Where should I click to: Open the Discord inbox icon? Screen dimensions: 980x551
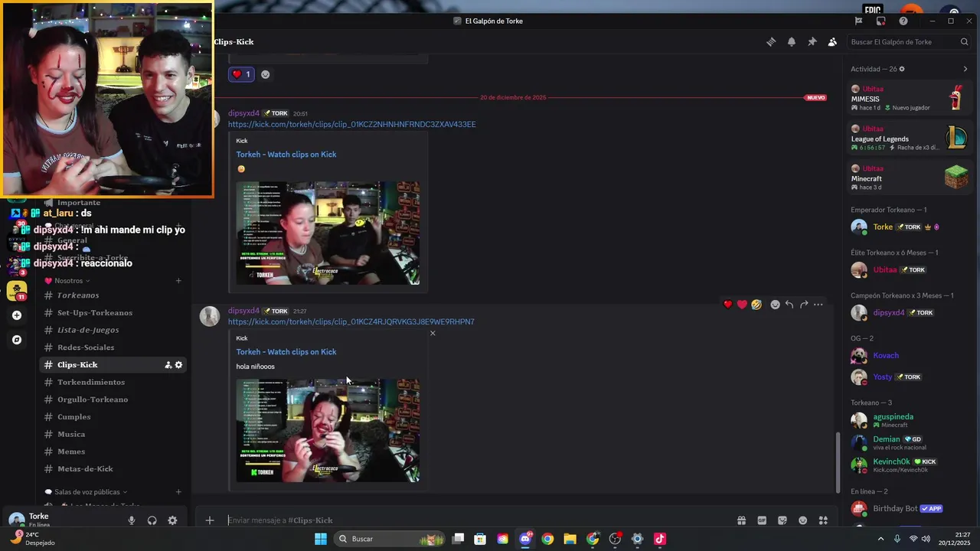[x=880, y=21]
